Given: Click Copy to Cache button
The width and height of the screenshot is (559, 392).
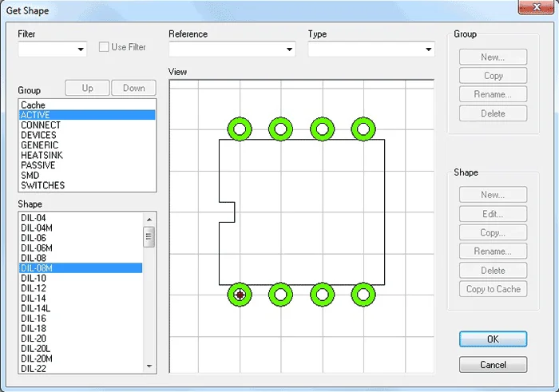Looking at the screenshot, I should coord(493,289).
